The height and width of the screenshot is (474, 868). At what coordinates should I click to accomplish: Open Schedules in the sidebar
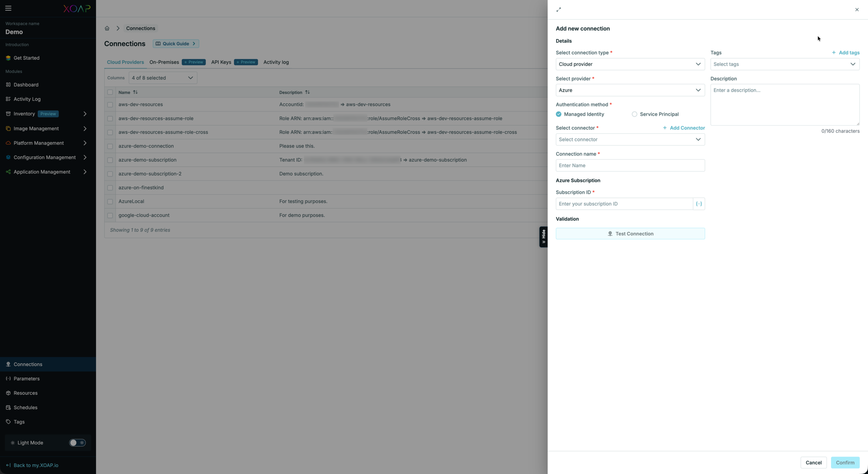tap(25, 408)
